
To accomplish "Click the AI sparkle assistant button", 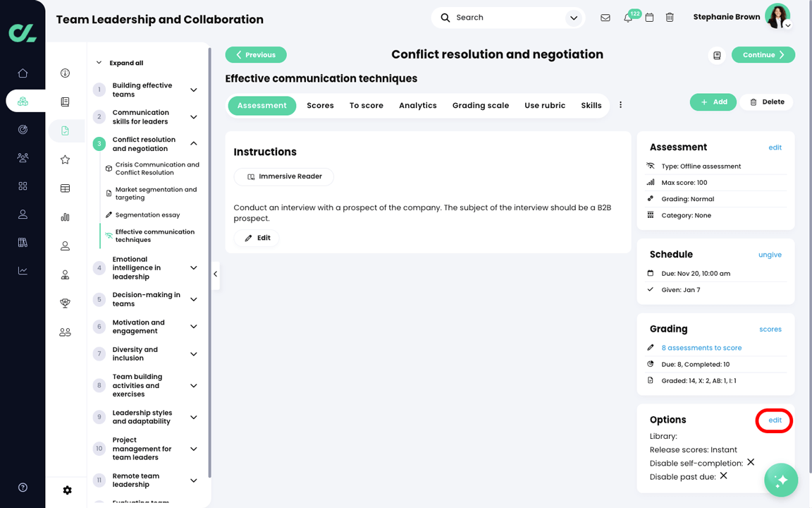I will (x=781, y=480).
